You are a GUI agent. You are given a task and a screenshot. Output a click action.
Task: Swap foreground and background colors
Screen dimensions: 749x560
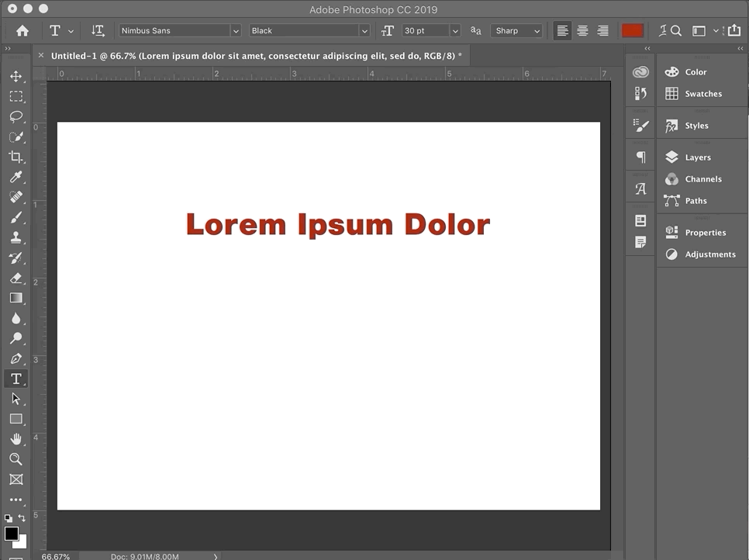pyautogui.click(x=22, y=517)
